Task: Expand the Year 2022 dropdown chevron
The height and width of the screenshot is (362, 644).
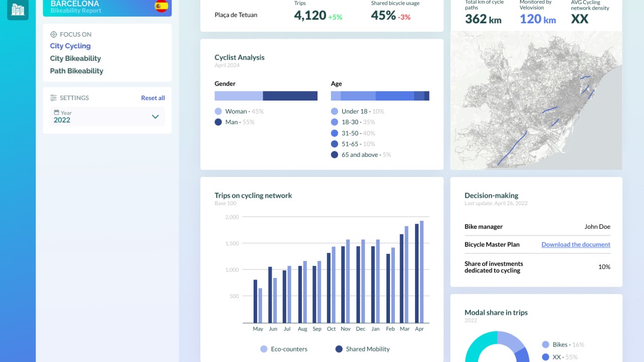Action: point(155,117)
